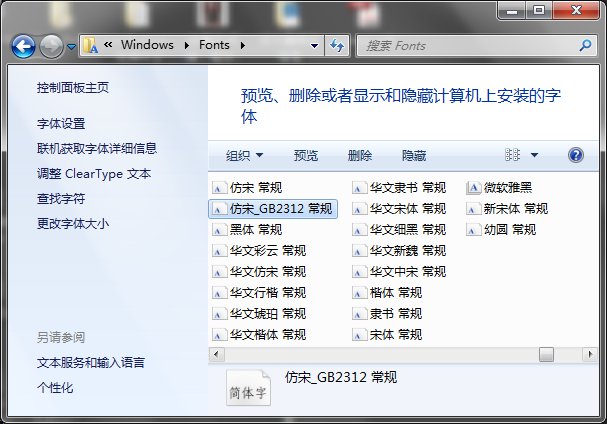Open the address bar history dropdown
This screenshot has height=424, width=607.
314,46
